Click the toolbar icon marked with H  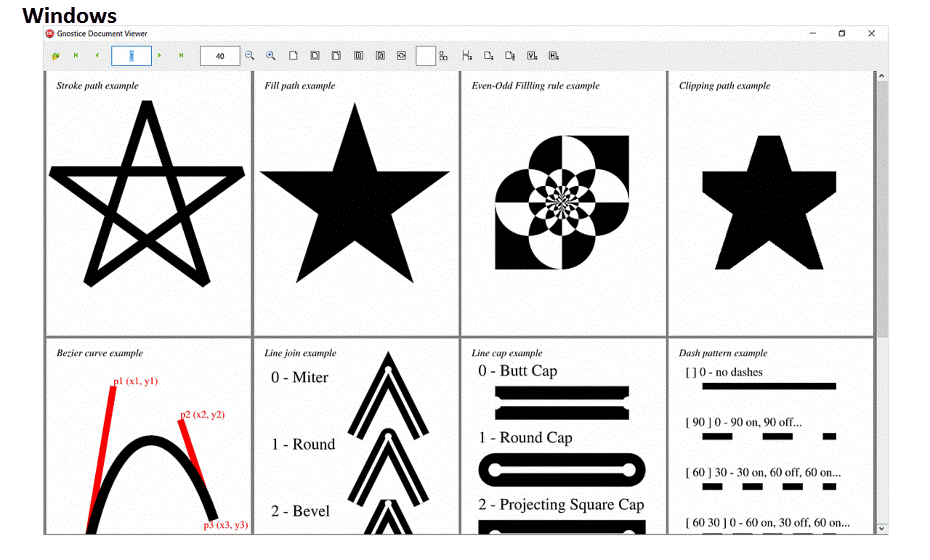[x=553, y=55]
